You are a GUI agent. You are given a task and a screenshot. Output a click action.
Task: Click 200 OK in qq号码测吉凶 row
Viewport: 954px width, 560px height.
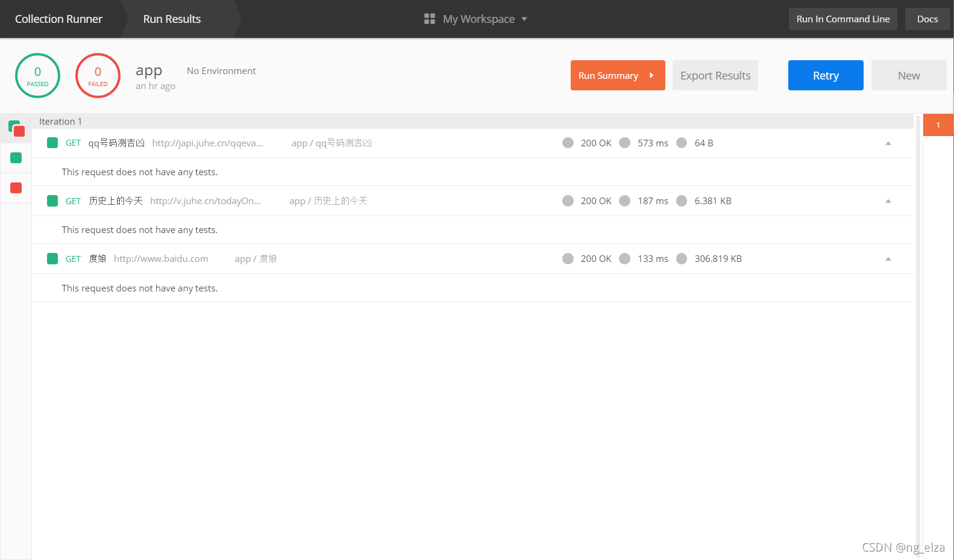pos(596,143)
